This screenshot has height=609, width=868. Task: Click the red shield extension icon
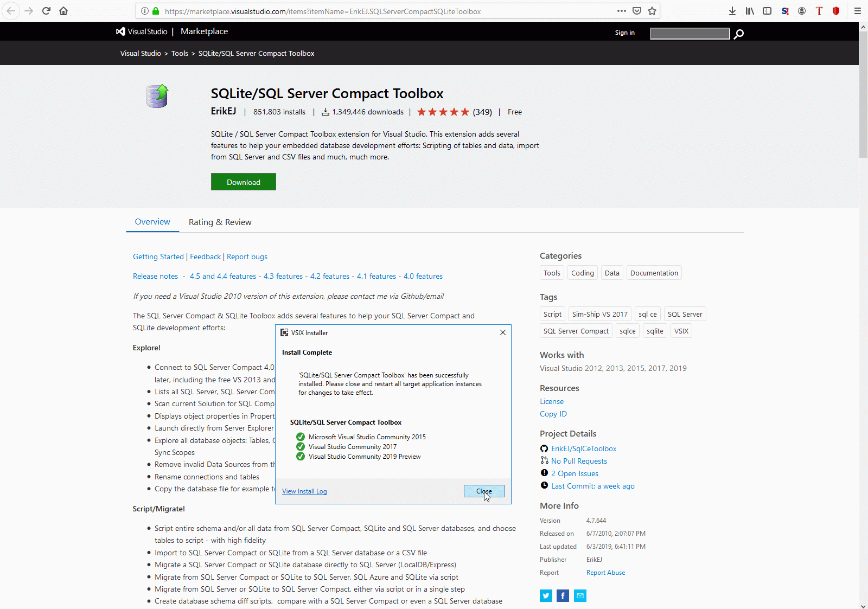[x=836, y=11]
